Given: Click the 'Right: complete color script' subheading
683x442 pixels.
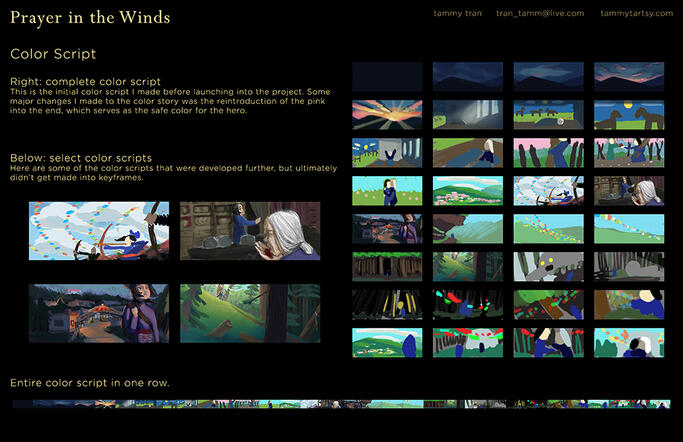Looking at the screenshot, I should click(x=85, y=81).
